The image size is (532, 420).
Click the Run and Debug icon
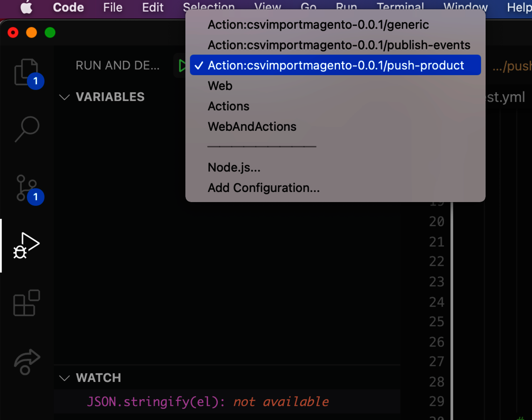pos(26,246)
